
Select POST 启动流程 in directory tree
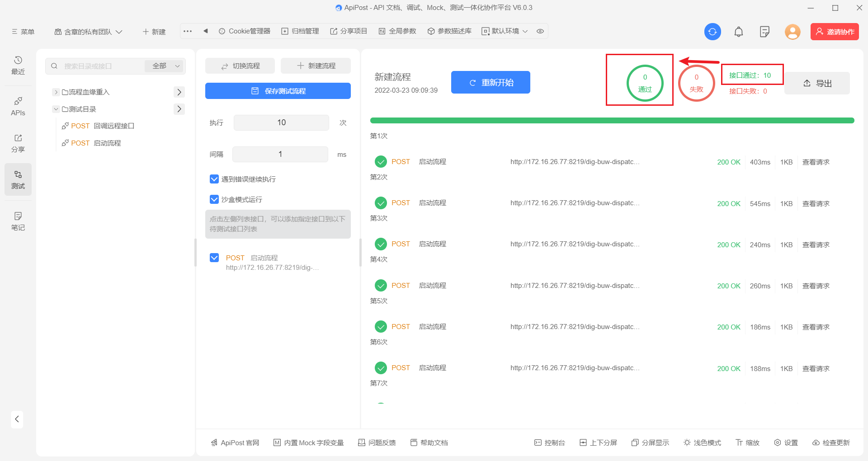[x=91, y=143]
